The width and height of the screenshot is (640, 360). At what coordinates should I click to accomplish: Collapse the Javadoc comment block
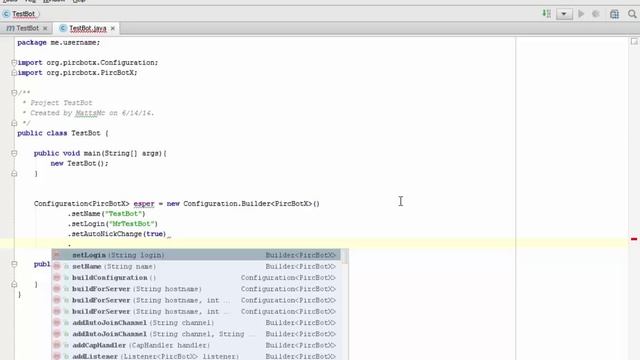tap(14, 93)
